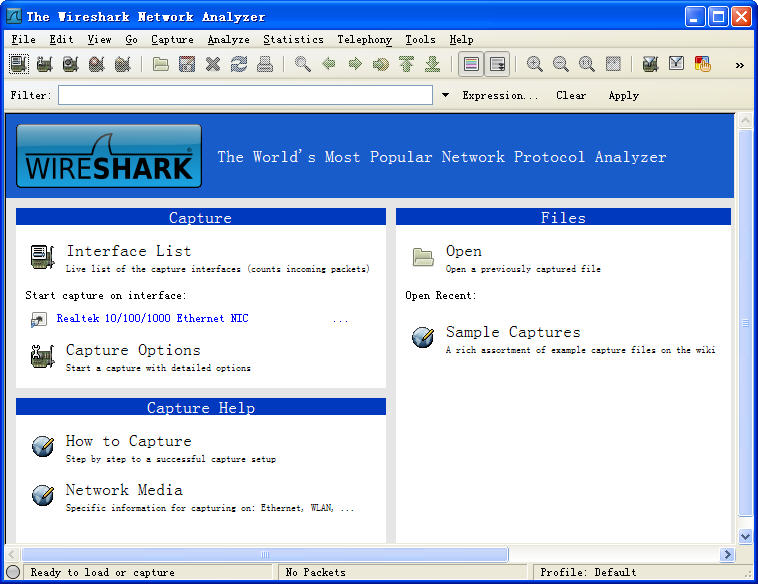The image size is (758, 584).
Task: Toggle auto scroll in live capture
Action: coord(497,65)
